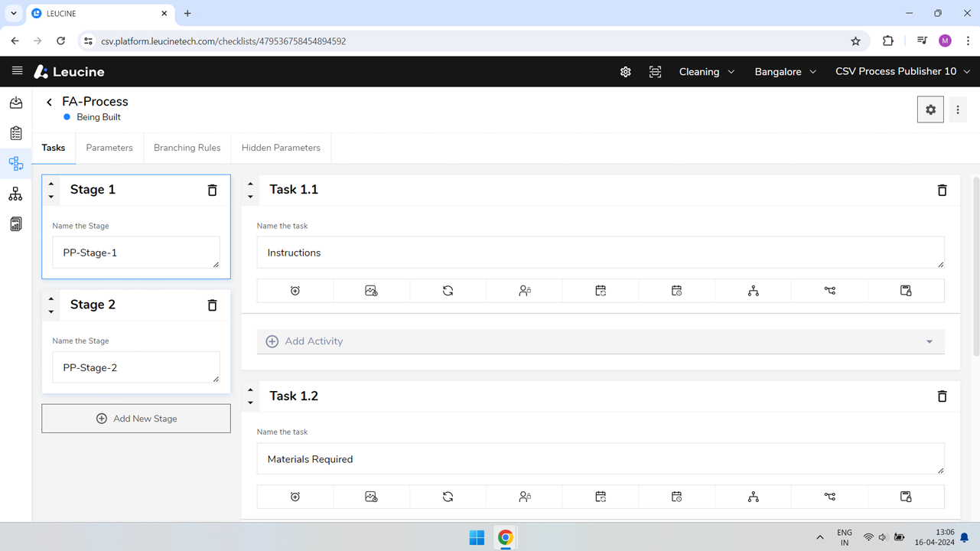The image size is (980, 551).
Task: Move Task 1.2 up
Action: pyautogui.click(x=250, y=390)
